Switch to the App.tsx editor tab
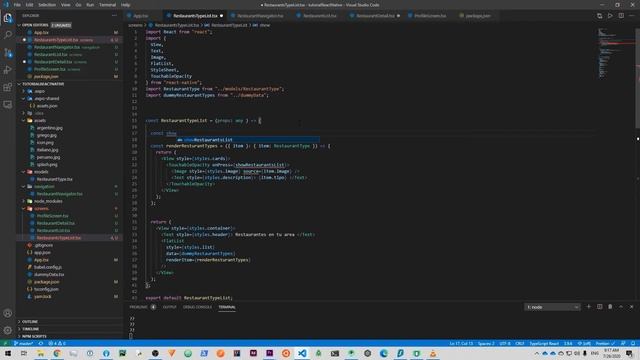Screen dimensions: 640x360 141,16
